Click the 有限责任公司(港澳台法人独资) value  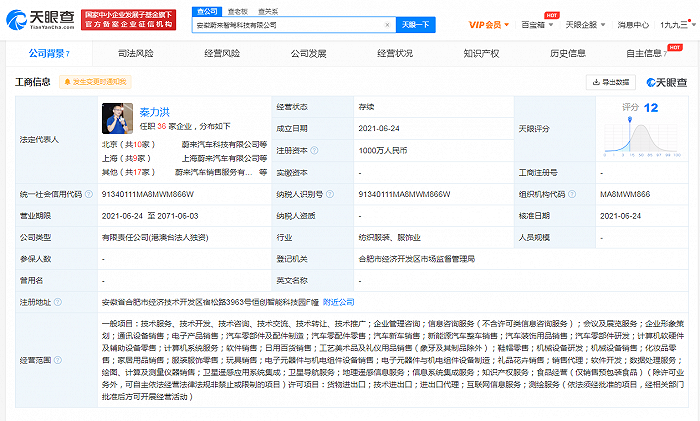pos(155,238)
